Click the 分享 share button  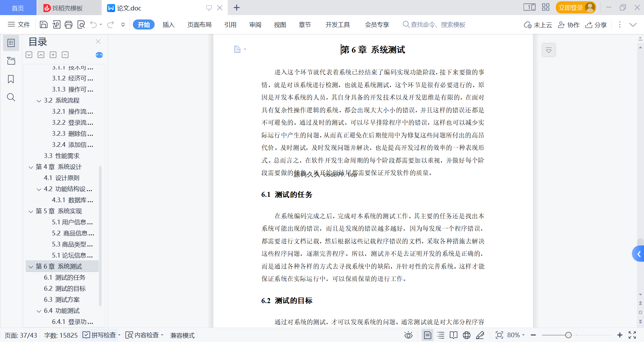tap(596, 25)
